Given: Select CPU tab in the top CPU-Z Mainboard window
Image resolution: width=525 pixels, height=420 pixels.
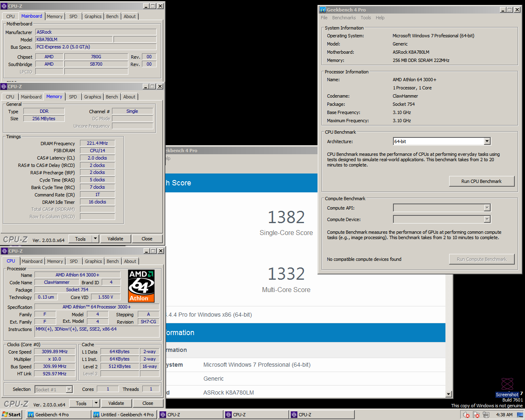Looking at the screenshot, I should [10, 16].
